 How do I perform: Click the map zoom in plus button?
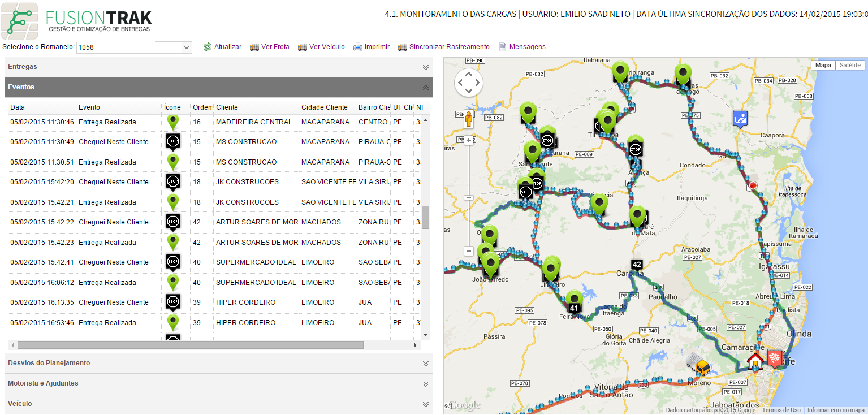[x=468, y=140]
